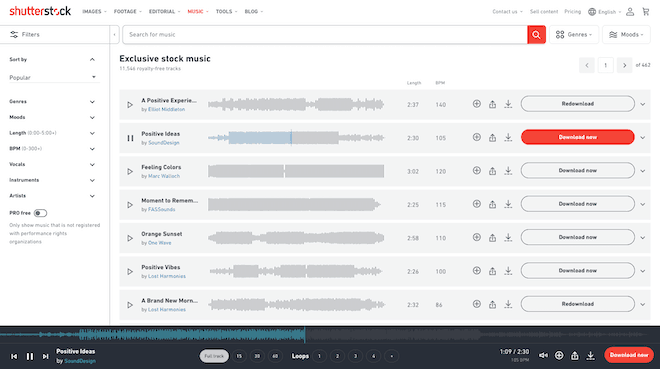Add A Brand New Morning plus icon
This screenshot has width=660, height=369.
tap(476, 304)
